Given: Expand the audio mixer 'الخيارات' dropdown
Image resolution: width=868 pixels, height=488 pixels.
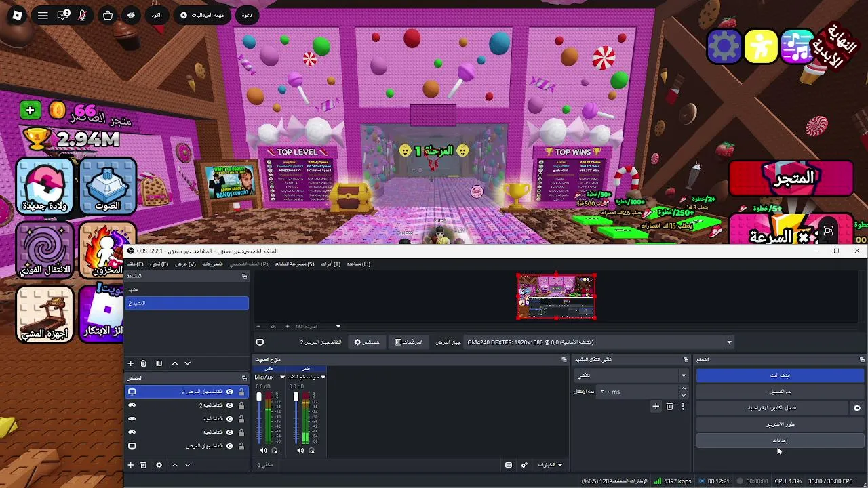Looking at the screenshot, I should coord(551,465).
